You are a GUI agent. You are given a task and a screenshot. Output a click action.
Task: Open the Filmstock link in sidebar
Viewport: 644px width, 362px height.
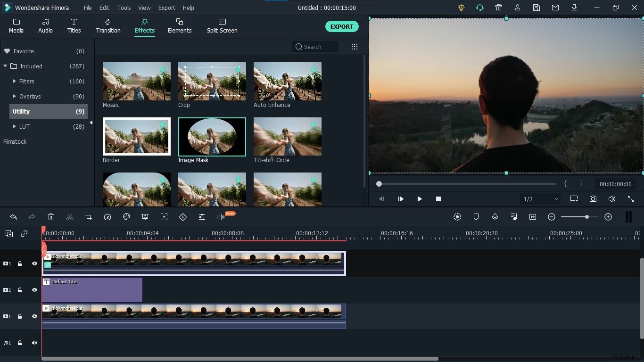tap(15, 142)
